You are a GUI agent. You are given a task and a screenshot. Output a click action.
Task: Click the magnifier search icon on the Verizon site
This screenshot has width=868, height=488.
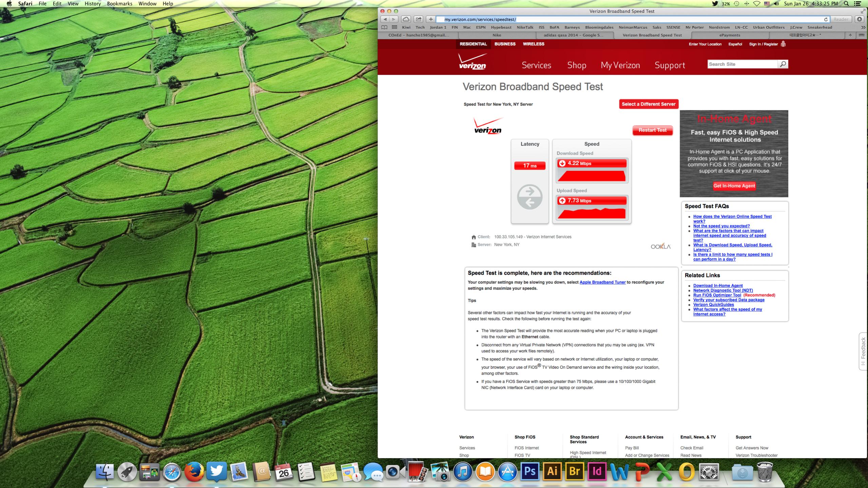point(783,64)
